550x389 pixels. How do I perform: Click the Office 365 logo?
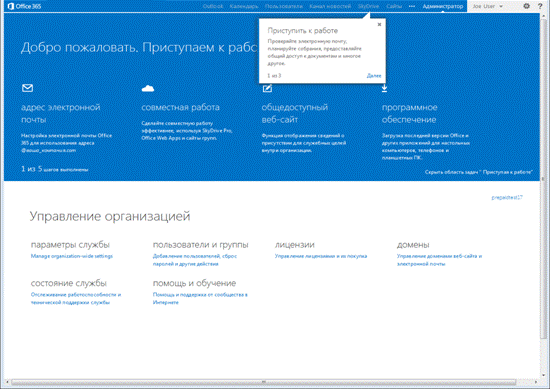[x=24, y=6]
